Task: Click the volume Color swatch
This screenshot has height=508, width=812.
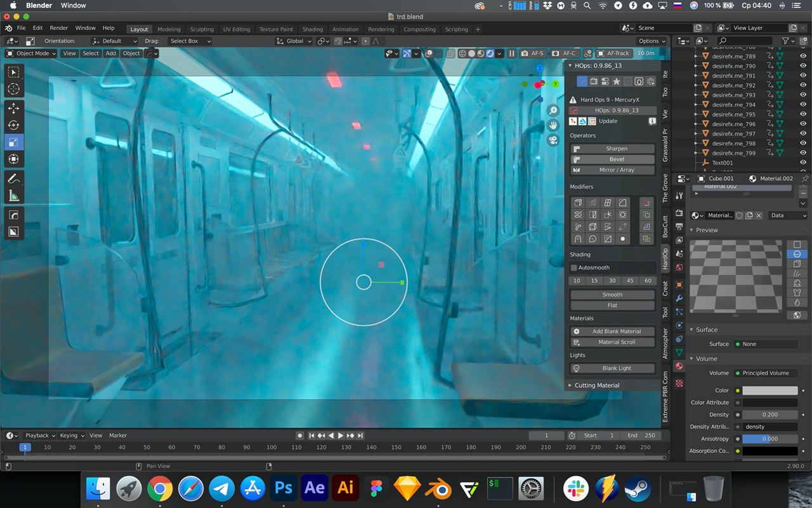Action: point(769,391)
